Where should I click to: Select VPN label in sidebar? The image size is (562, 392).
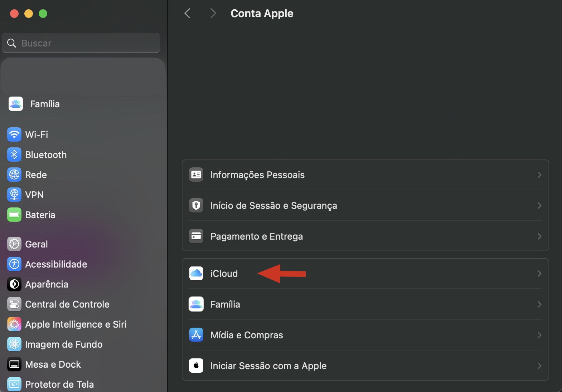[x=34, y=195]
